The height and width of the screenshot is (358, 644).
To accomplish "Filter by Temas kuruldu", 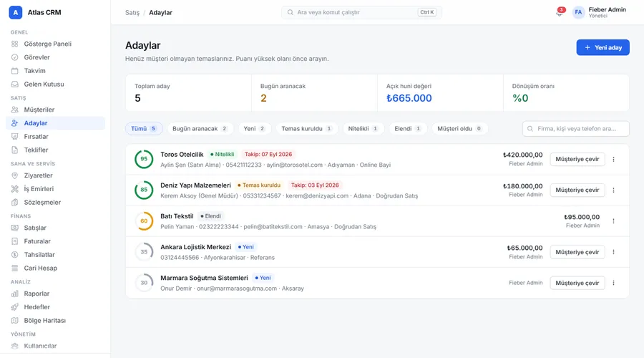I will pyautogui.click(x=307, y=129).
